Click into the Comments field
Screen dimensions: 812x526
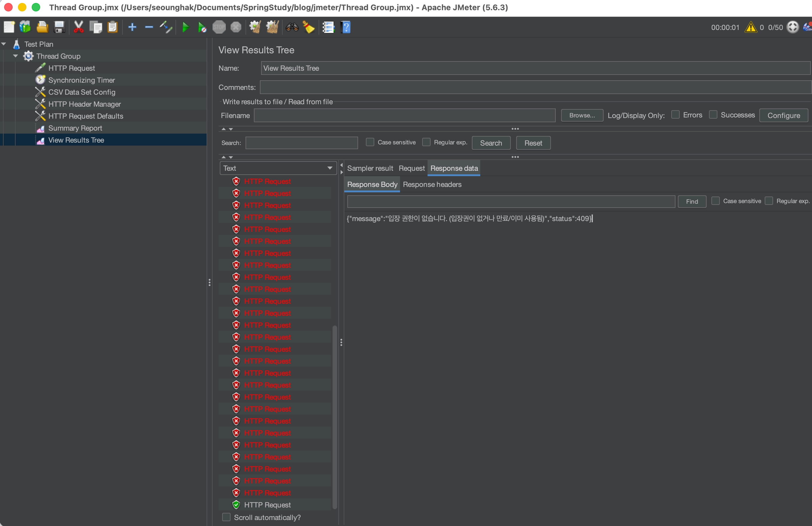pyautogui.click(x=535, y=87)
